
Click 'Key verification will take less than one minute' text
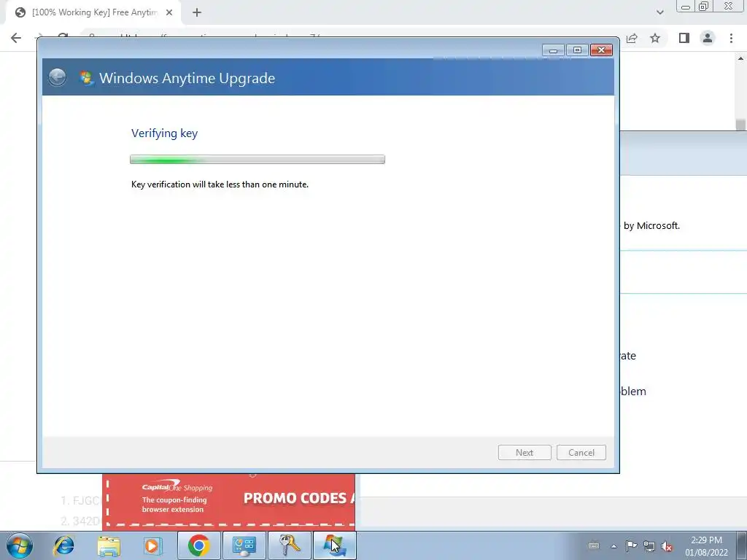(x=220, y=184)
